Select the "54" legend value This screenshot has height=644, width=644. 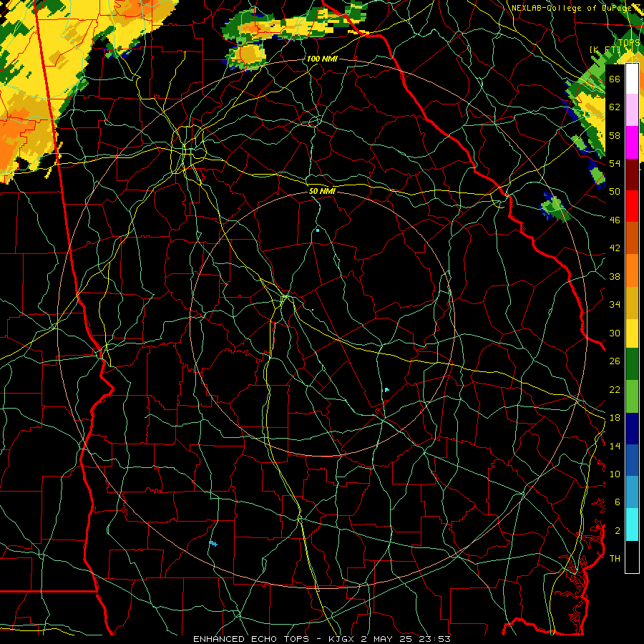pyautogui.click(x=615, y=163)
